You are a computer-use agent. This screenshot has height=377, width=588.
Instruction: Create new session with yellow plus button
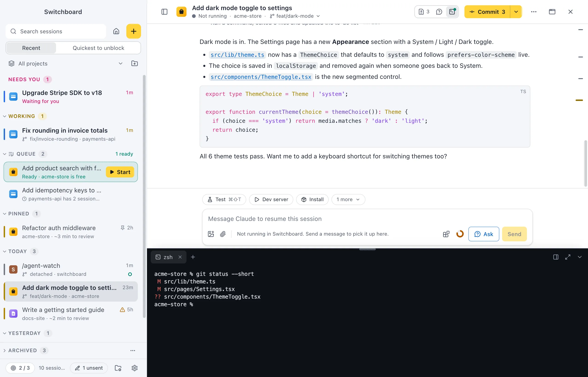pos(133,31)
